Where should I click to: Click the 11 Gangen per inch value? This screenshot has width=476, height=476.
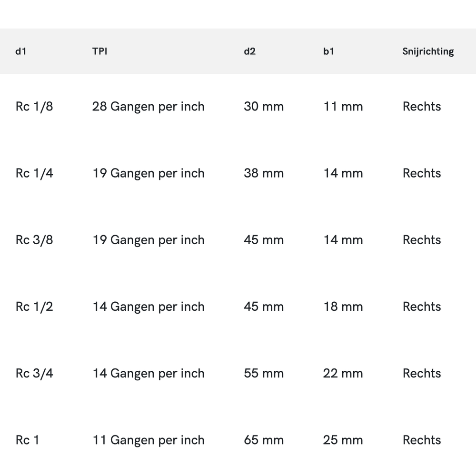[x=148, y=440]
